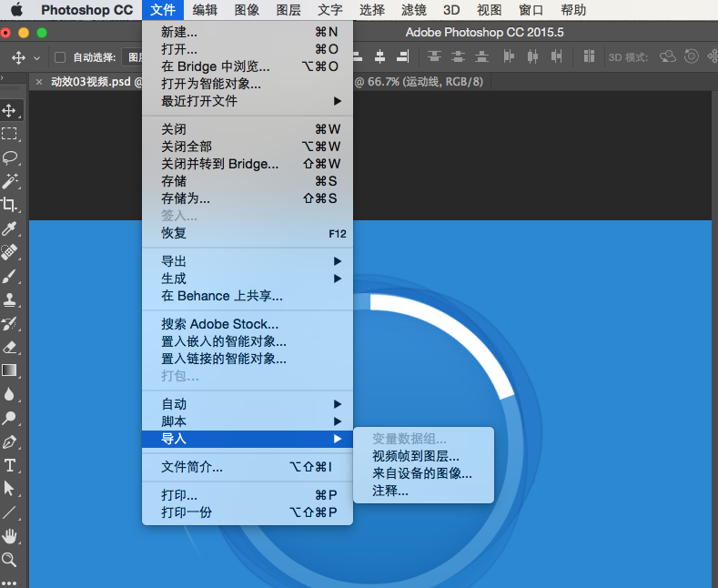Screen dimensions: 718x588
Task: Click the distribute left edges icon
Action: tap(509, 56)
